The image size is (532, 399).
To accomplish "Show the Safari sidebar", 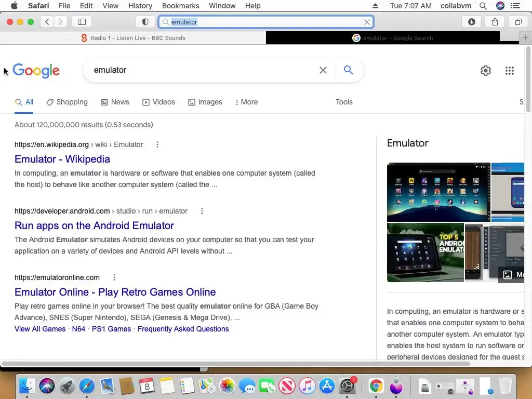I will 82,22.
